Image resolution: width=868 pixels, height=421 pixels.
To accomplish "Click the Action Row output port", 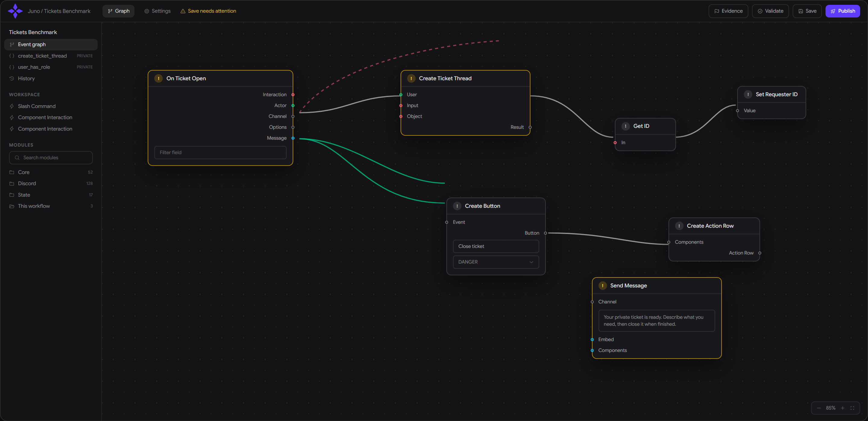I will tap(759, 253).
